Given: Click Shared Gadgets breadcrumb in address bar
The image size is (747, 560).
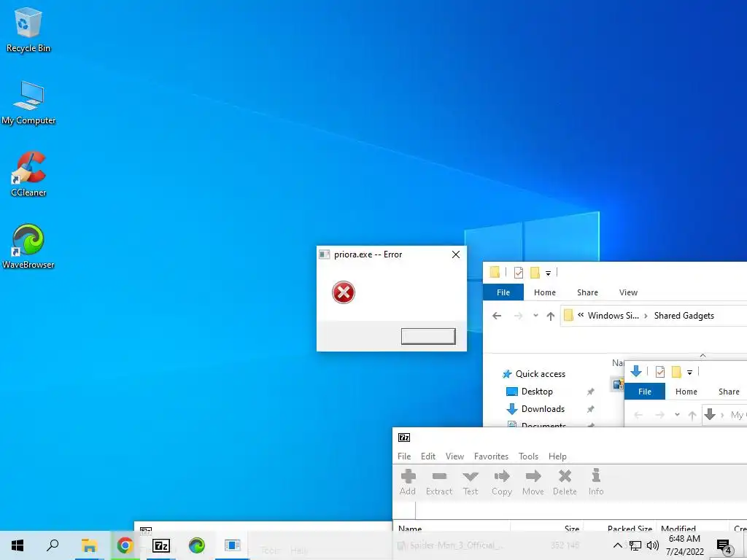Looking at the screenshot, I should (684, 315).
